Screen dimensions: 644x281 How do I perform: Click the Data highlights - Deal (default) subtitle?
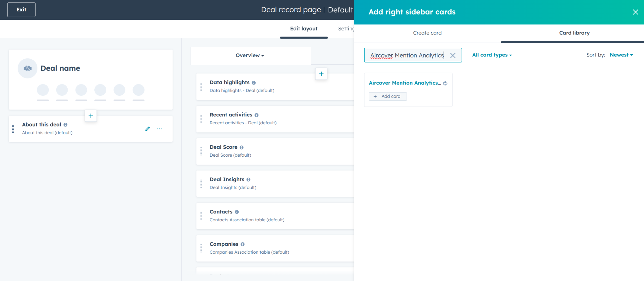242,90
